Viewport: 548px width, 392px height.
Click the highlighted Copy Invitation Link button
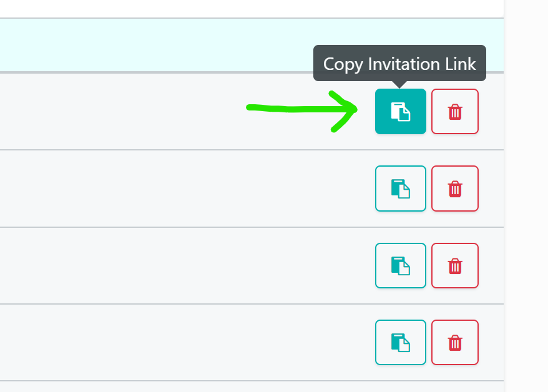401,112
